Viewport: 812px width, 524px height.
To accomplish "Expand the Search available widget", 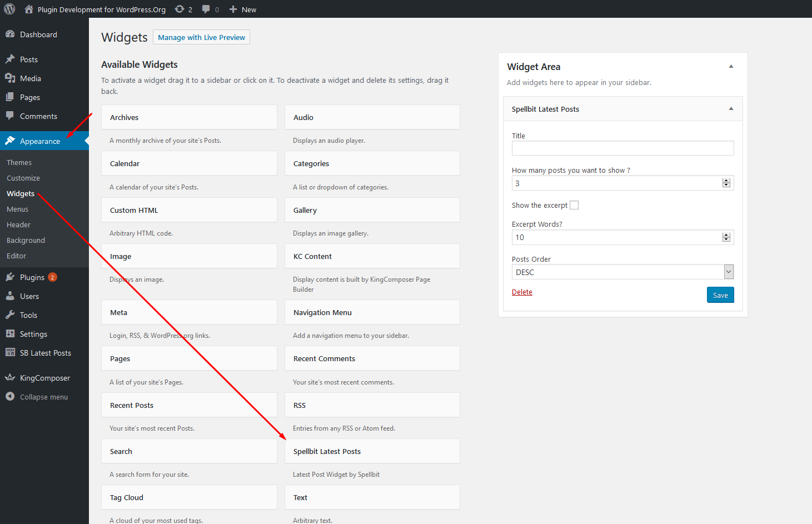I will pyautogui.click(x=189, y=451).
